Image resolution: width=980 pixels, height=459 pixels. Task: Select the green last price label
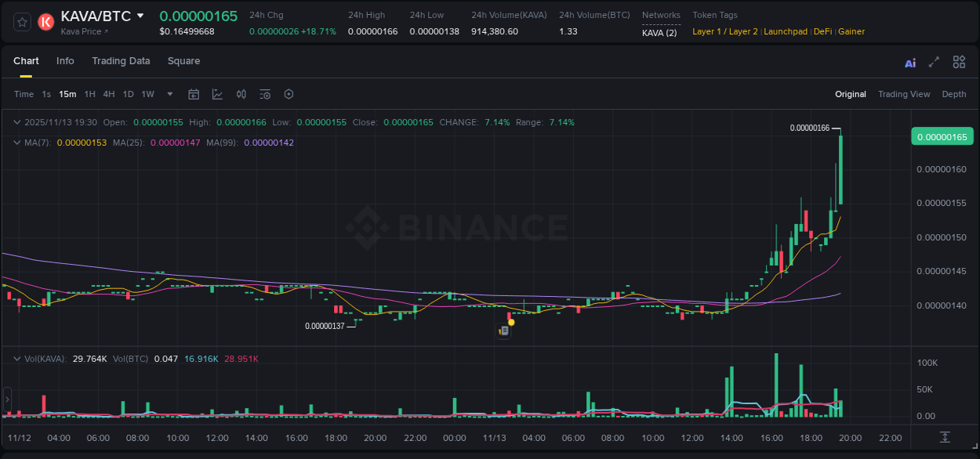click(942, 136)
